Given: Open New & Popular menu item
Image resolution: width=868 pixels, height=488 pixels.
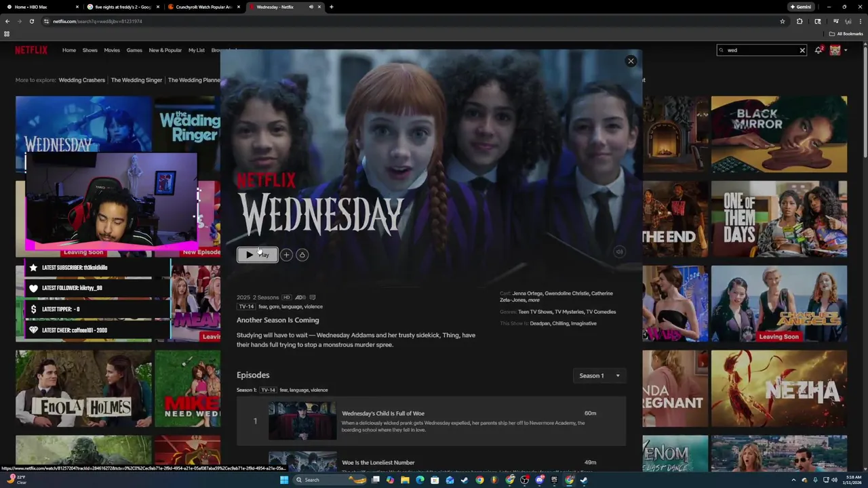Looking at the screenshot, I should 165,50.
